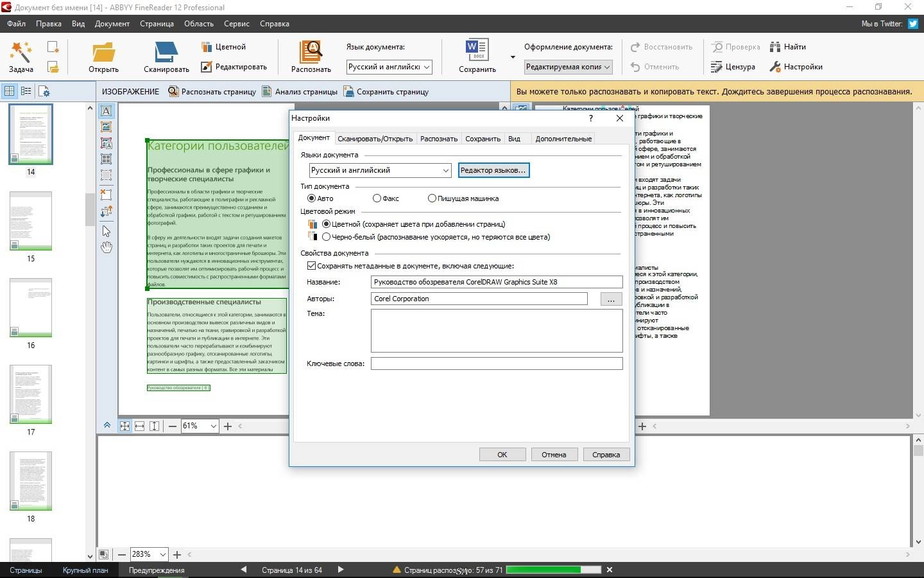Collapse the image pane with double chevron
Image resolution: width=924 pixels, height=578 pixels.
[107, 425]
